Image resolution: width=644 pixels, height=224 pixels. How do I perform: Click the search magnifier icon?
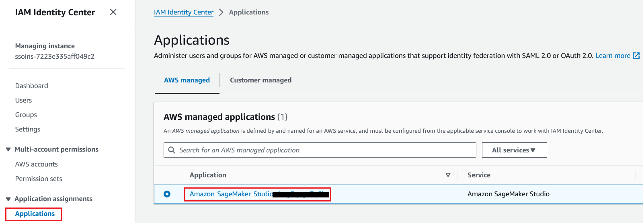[172, 150]
